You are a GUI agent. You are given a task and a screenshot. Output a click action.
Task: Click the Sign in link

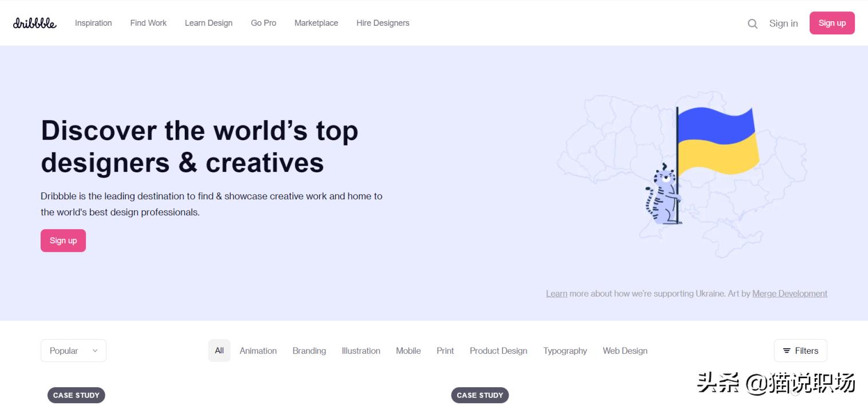783,23
